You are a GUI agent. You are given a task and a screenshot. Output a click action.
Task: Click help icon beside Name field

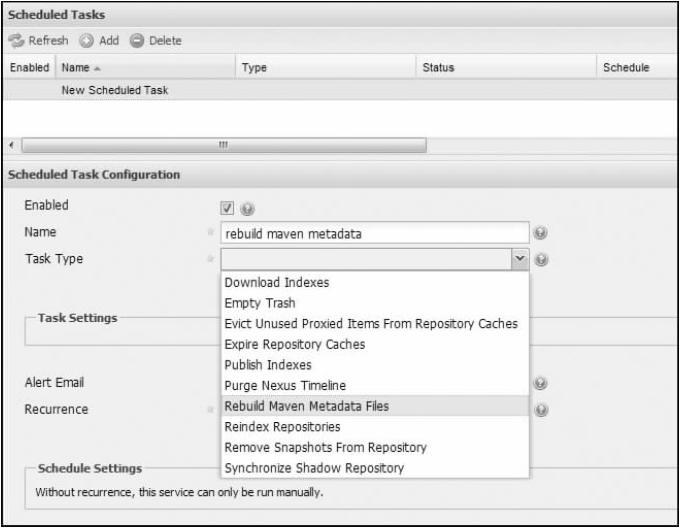(541, 233)
